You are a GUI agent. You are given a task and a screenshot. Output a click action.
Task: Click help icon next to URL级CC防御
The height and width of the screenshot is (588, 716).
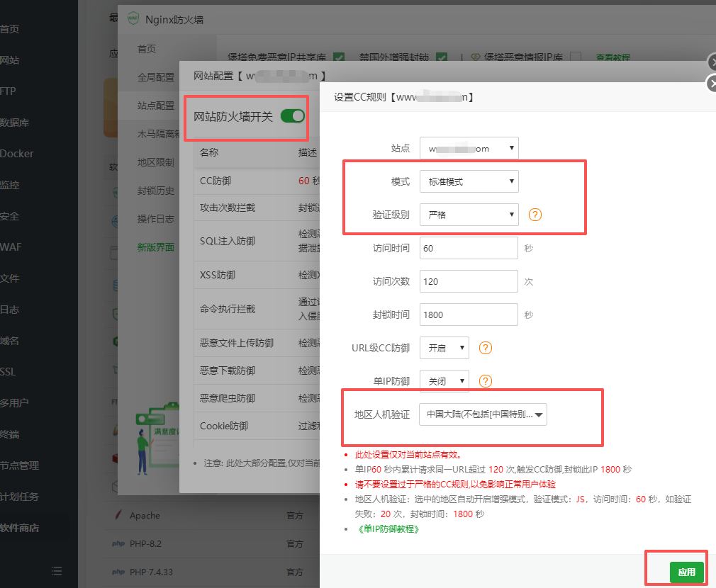point(486,348)
